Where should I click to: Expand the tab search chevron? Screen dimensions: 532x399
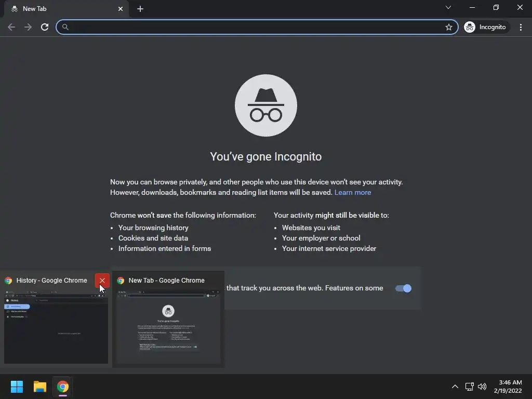pos(448,7)
